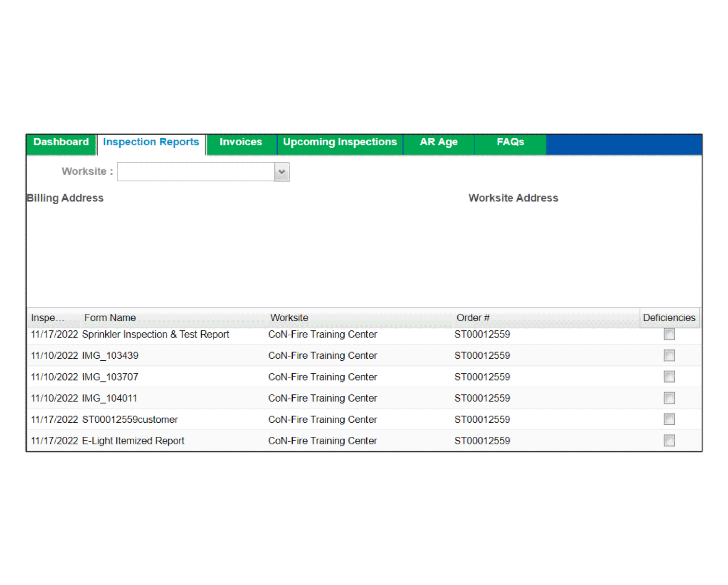The width and height of the screenshot is (728, 585).
Task: Open the Upcoming Inspections tab
Action: (x=340, y=142)
